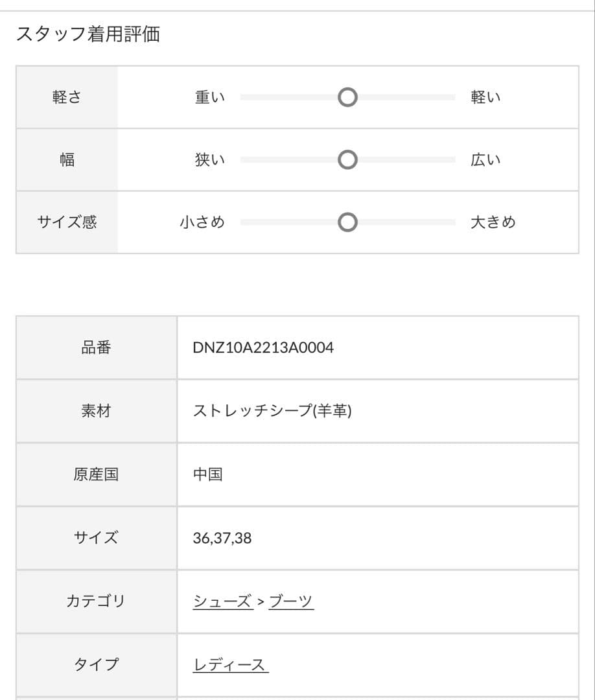Click the カテゴリ row header cell
Image resolution: width=595 pixels, height=700 pixels.
[97, 601]
